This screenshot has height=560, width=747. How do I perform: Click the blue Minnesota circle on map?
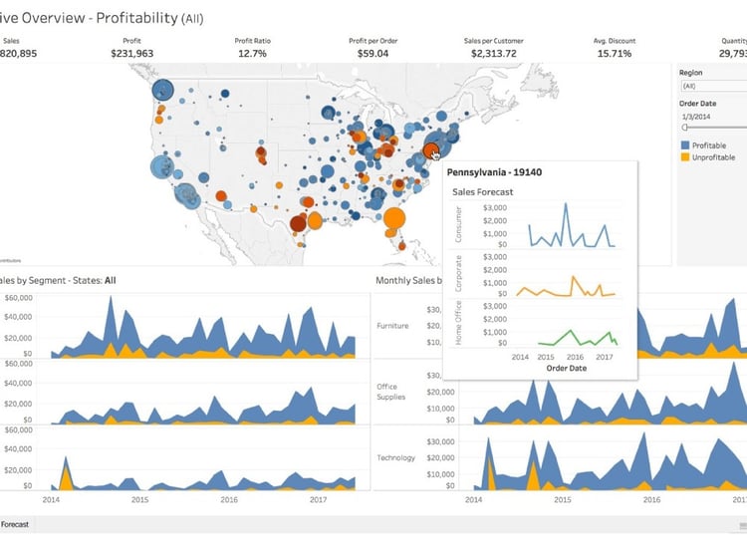point(329,113)
